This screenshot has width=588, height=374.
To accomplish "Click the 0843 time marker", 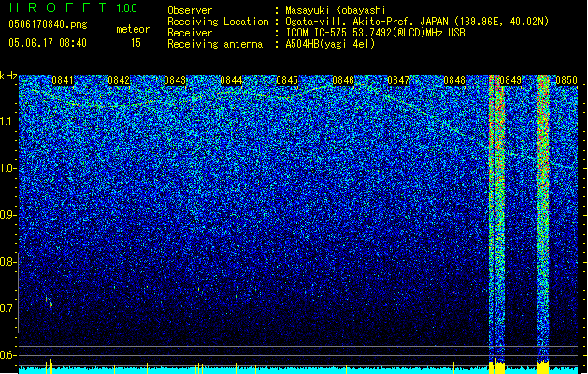I will click(175, 80).
